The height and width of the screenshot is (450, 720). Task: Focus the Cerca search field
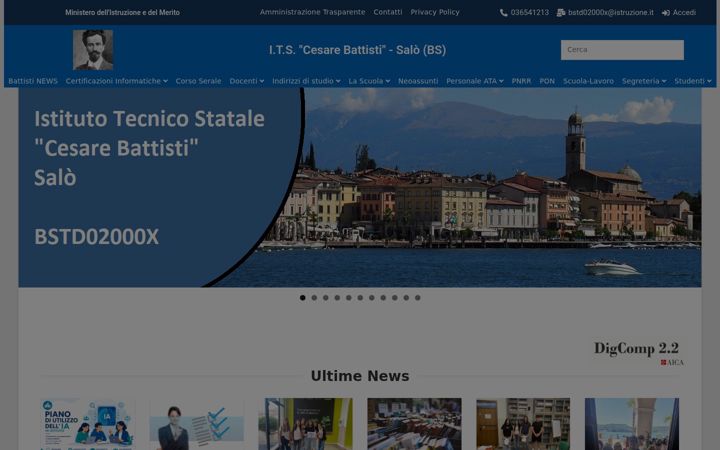(x=622, y=50)
